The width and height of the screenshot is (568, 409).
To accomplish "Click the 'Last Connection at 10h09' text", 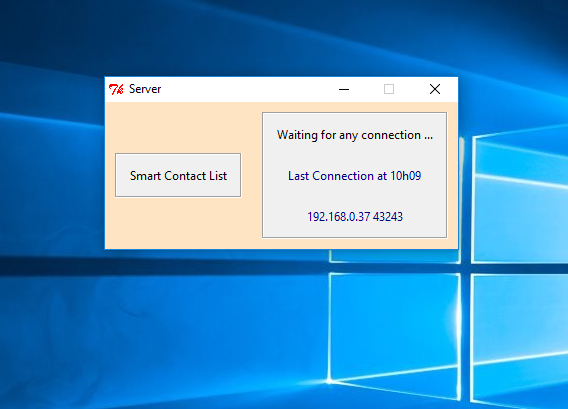I will click(x=355, y=176).
